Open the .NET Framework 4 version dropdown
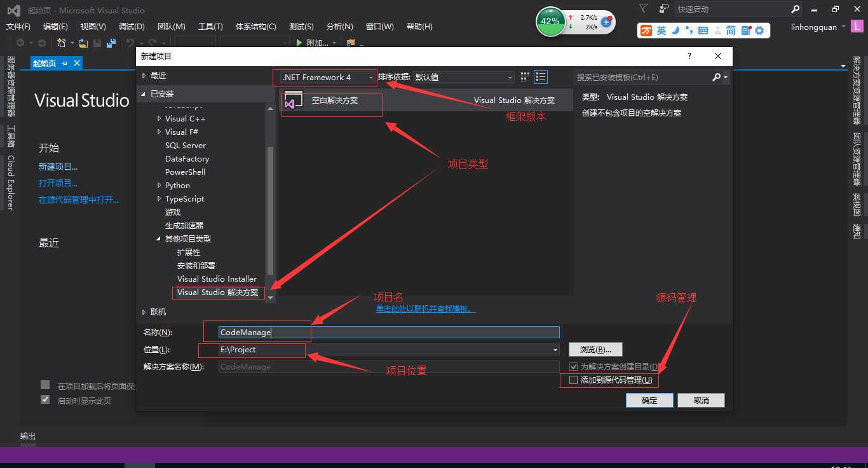868x468 pixels. tap(329, 77)
